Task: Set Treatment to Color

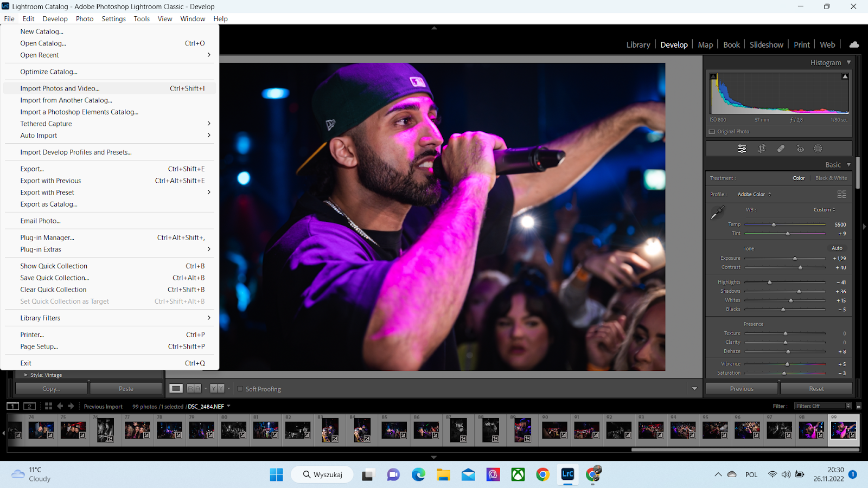Action: click(x=799, y=178)
